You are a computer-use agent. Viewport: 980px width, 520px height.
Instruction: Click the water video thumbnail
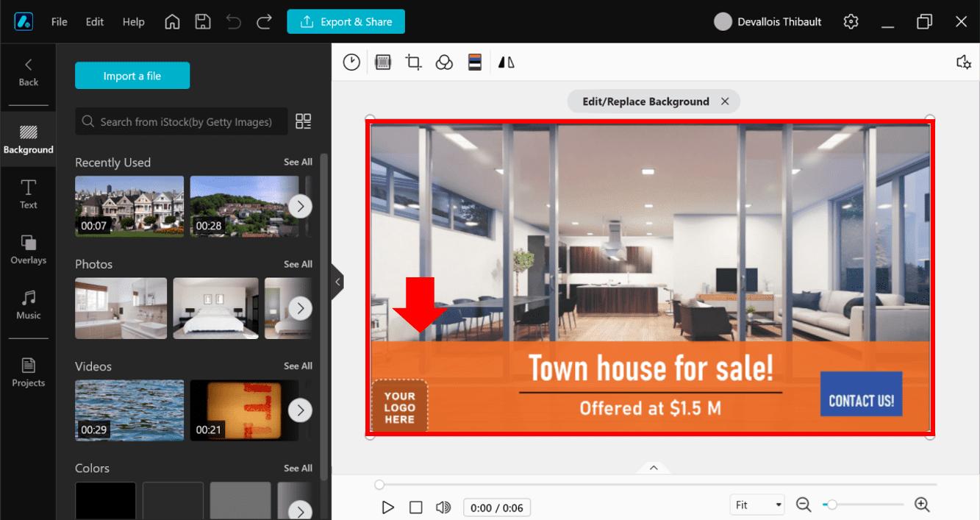point(129,410)
